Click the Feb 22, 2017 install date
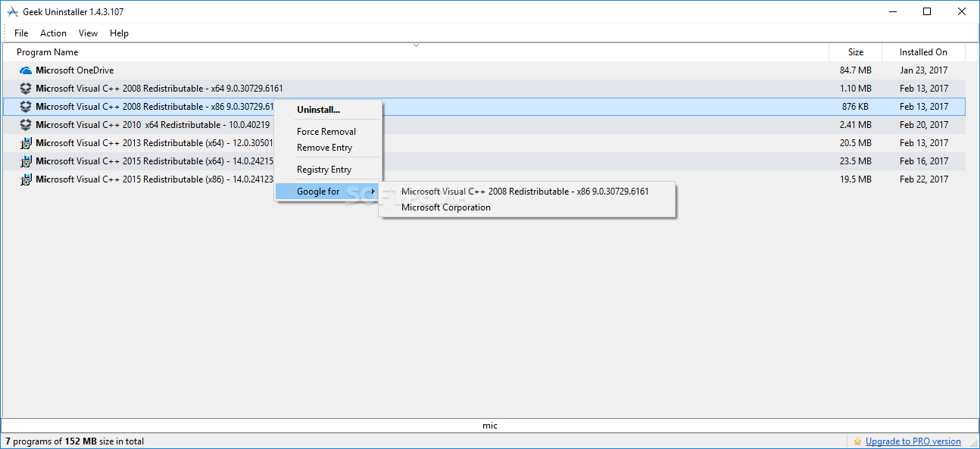 click(x=924, y=179)
